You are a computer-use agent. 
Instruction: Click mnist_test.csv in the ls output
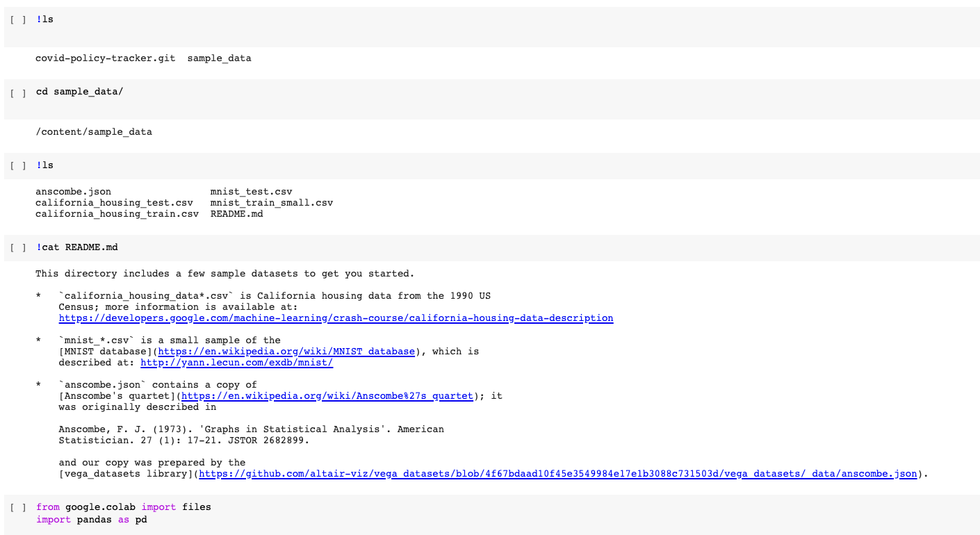[x=252, y=192]
